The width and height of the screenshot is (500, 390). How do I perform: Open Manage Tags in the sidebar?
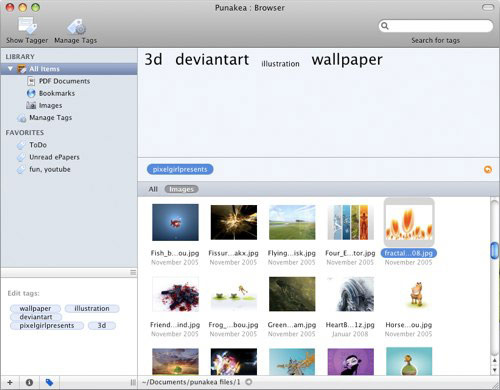tap(50, 118)
